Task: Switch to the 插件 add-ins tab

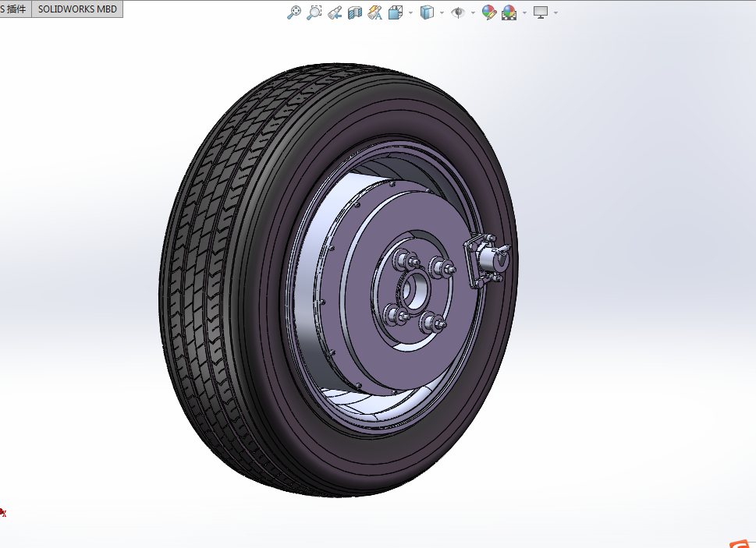Action: tap(15, 9)
